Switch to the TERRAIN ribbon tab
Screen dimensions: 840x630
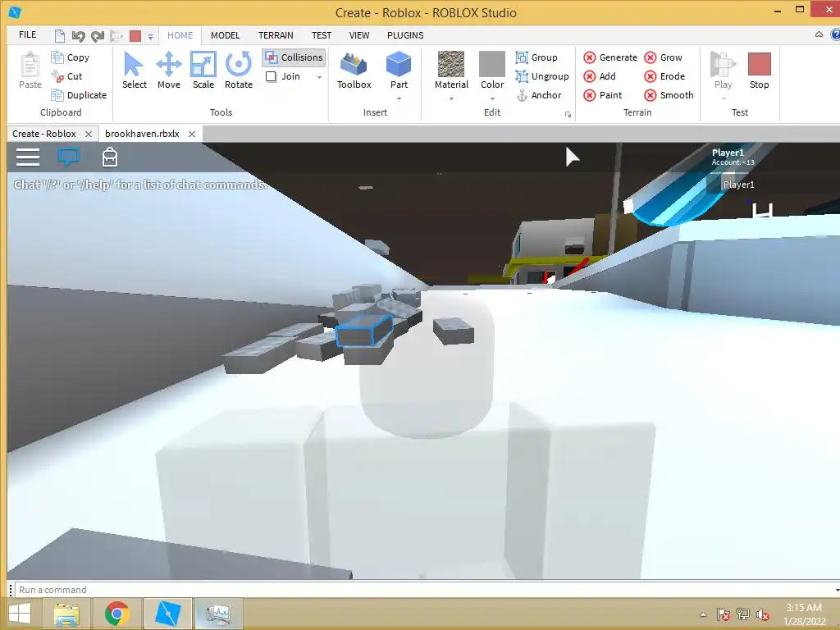pos(276,35)
